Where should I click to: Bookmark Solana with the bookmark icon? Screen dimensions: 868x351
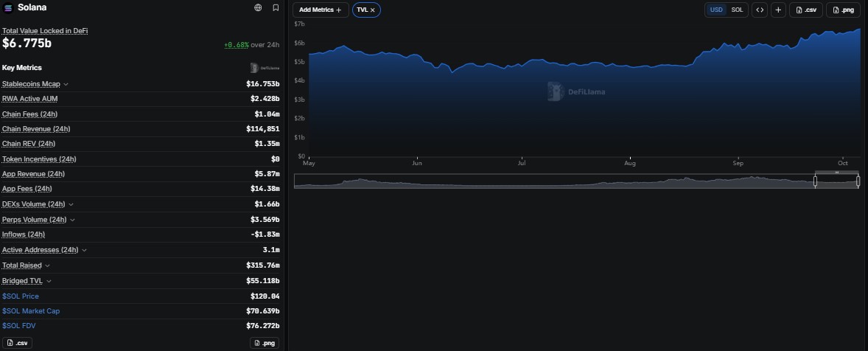[276, 8]
